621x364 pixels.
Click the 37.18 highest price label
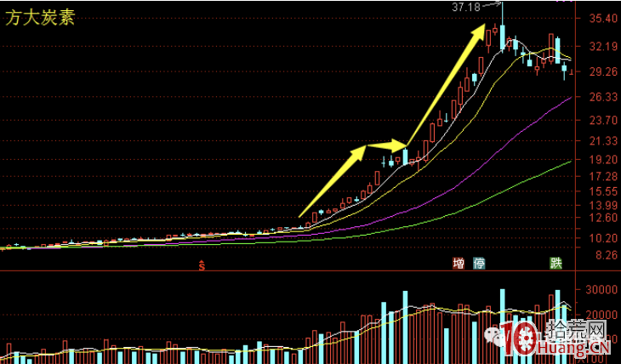click(466, 7)
